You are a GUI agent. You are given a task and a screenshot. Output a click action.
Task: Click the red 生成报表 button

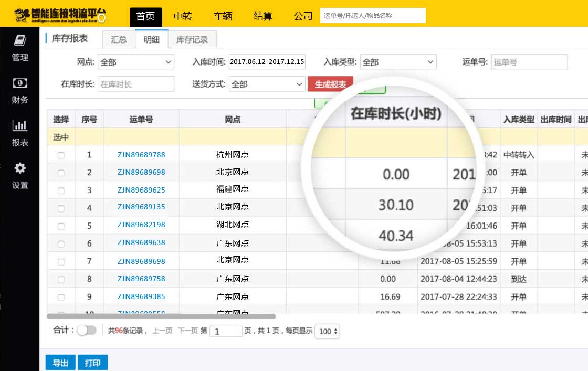330,84
